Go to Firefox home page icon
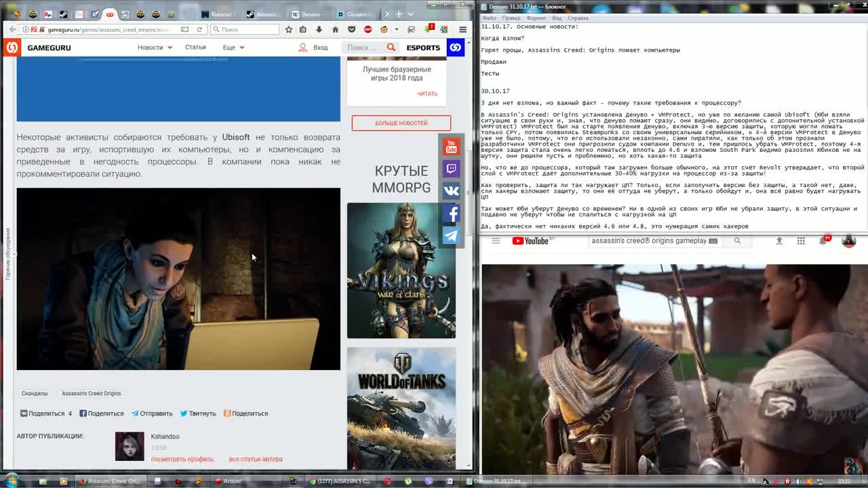868x488 pixels. tap(335, 30)
